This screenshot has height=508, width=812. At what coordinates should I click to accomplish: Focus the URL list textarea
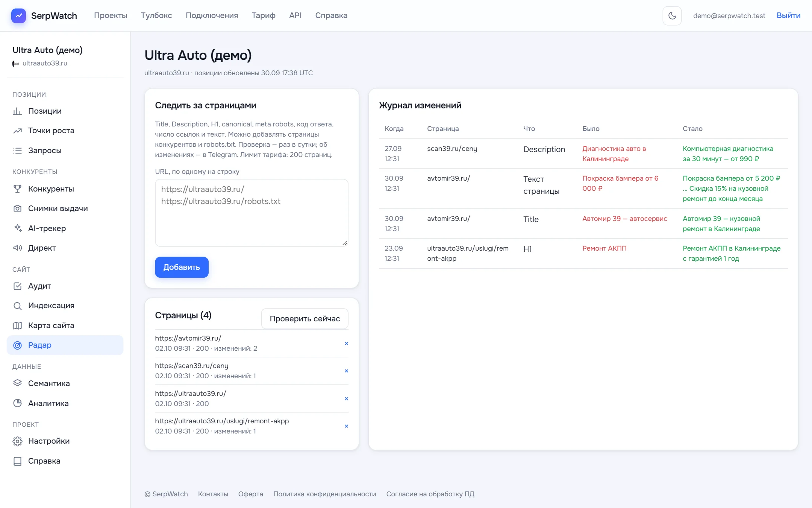(251, 213)
